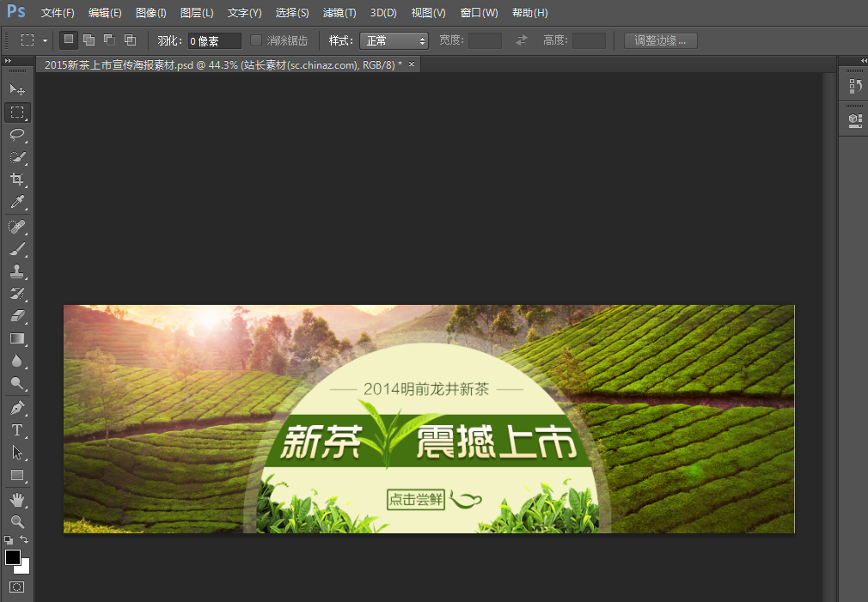Select the Horizontal Type tool
The image size is (868, 602).
pyautogui.click(x=17, y=430)
